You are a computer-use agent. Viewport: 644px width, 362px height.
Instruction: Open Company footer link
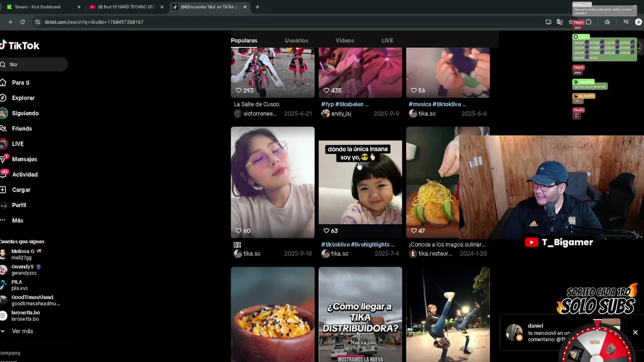tap(10, 353)
